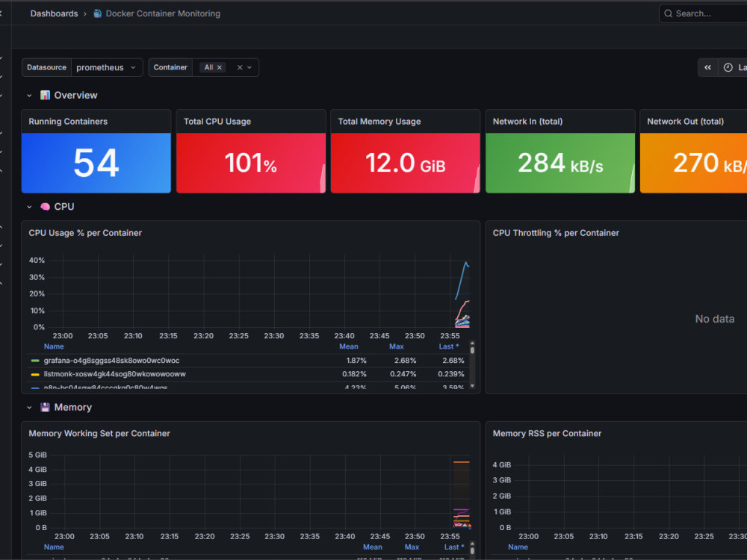
Task: Click the Overview chart icon
Action: click(45, 96)
